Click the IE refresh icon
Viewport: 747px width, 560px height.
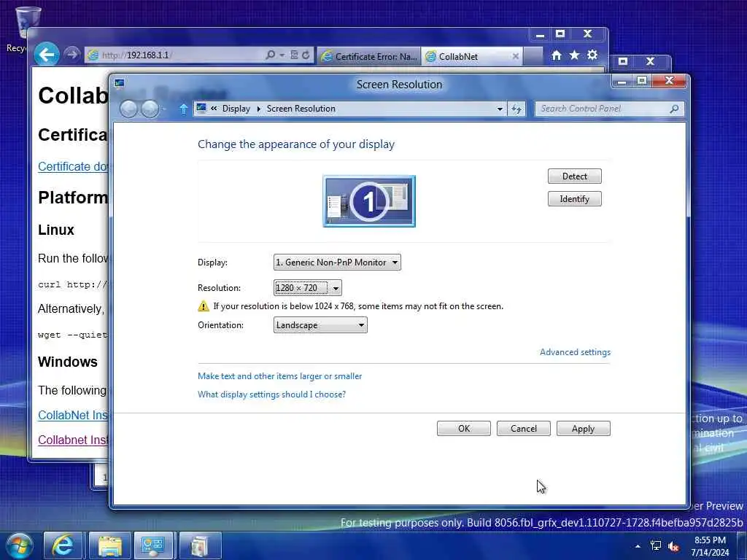306,55
